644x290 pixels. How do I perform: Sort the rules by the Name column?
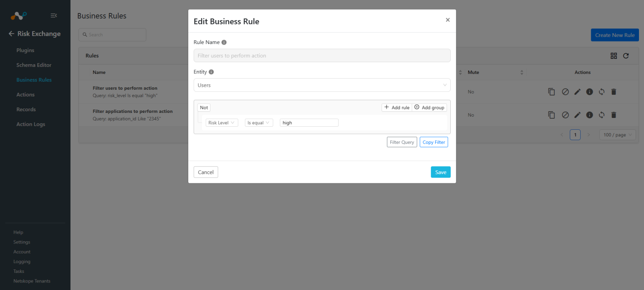point(99,72)
